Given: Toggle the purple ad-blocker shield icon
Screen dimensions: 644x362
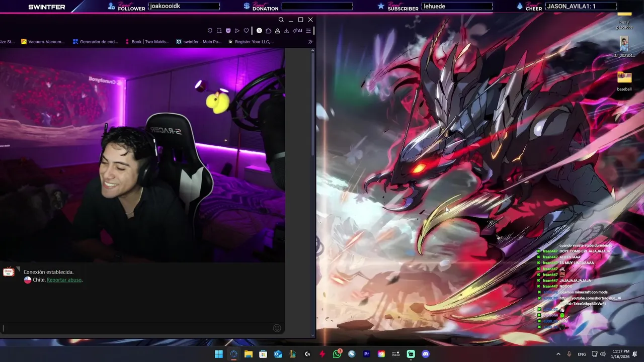Looking at the screenshot, I should tap(228, 31).
